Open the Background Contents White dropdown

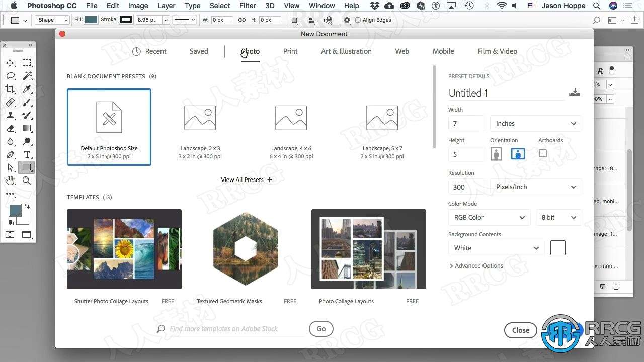496,248
